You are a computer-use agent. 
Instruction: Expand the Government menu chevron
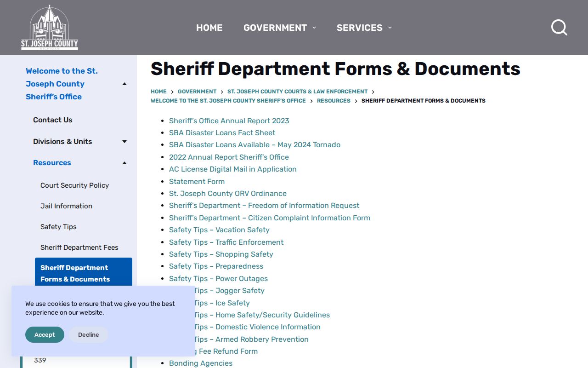314,28
